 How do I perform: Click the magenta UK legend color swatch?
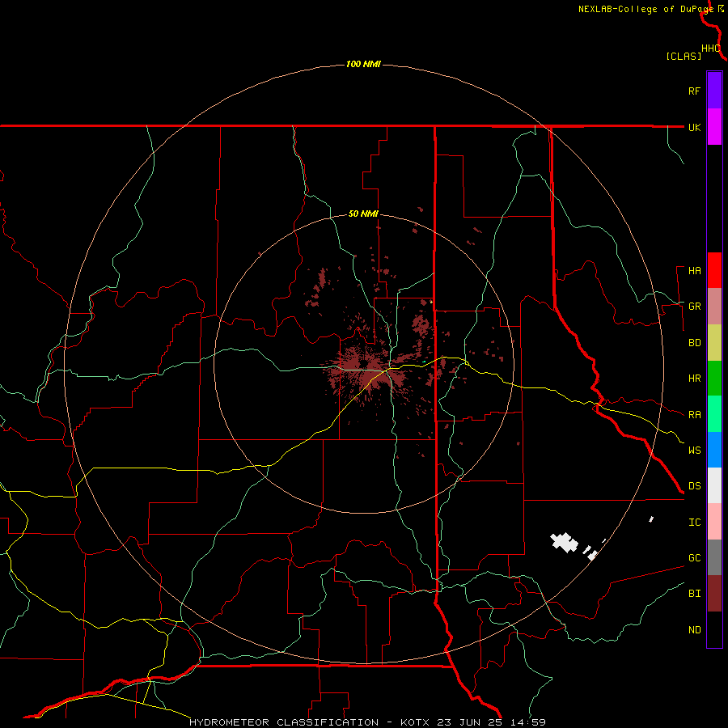714,127
